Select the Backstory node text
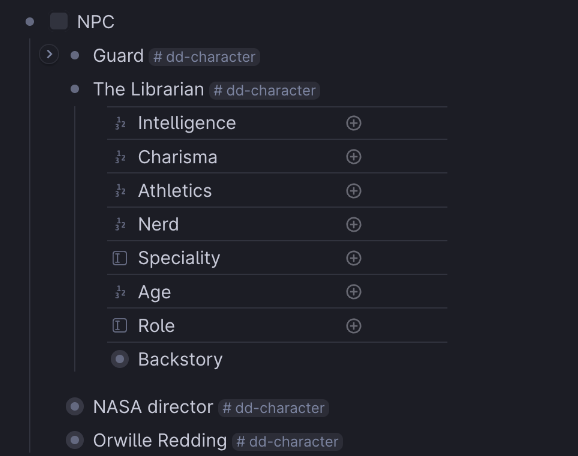 tap(180, 359)
